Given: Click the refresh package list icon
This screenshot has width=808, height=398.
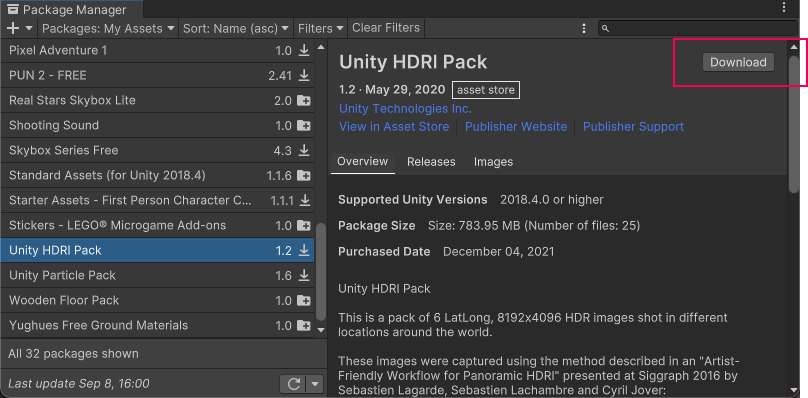Looking at the screenshot, I should (x=294, y=384).
